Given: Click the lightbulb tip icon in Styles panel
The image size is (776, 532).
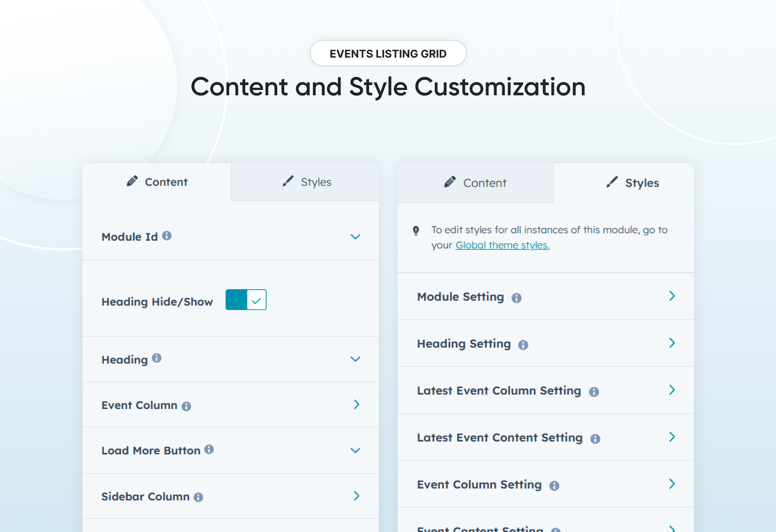Looking at the screenshot, I should click(416, 230).
